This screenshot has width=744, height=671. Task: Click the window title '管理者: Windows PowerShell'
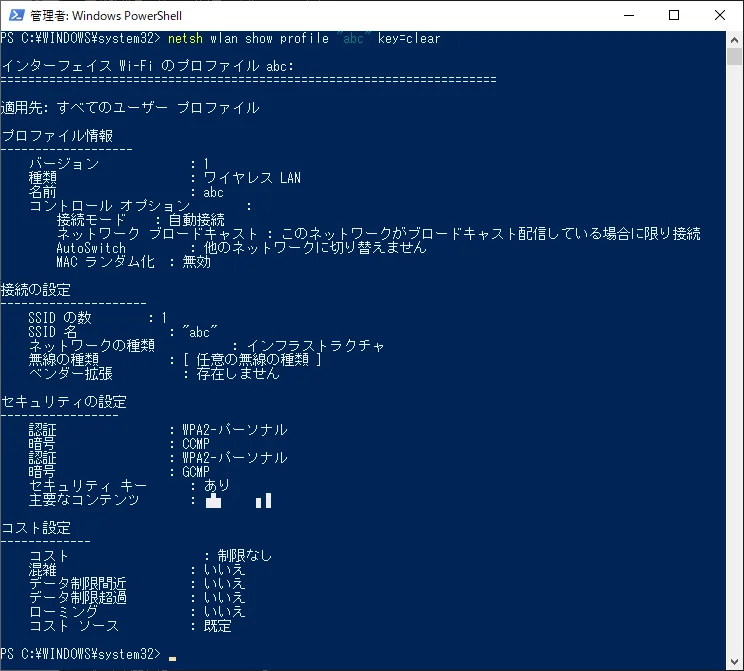click(106, 16)
